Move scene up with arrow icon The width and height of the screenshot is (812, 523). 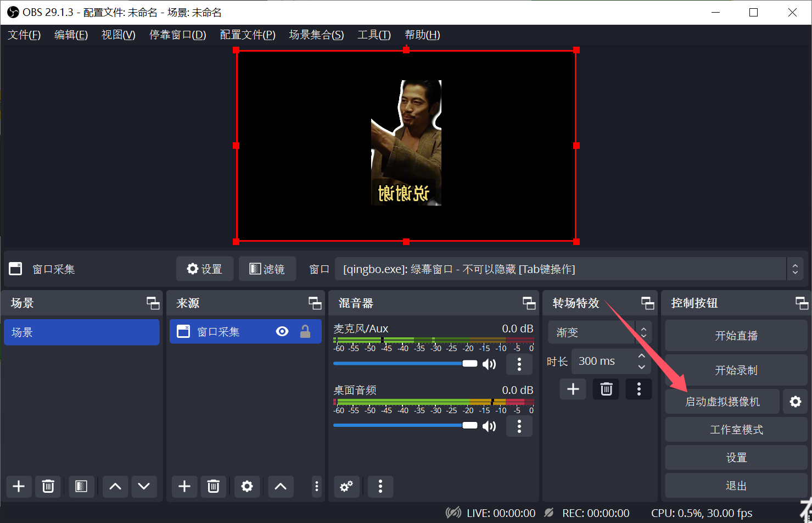pos(115,486)
